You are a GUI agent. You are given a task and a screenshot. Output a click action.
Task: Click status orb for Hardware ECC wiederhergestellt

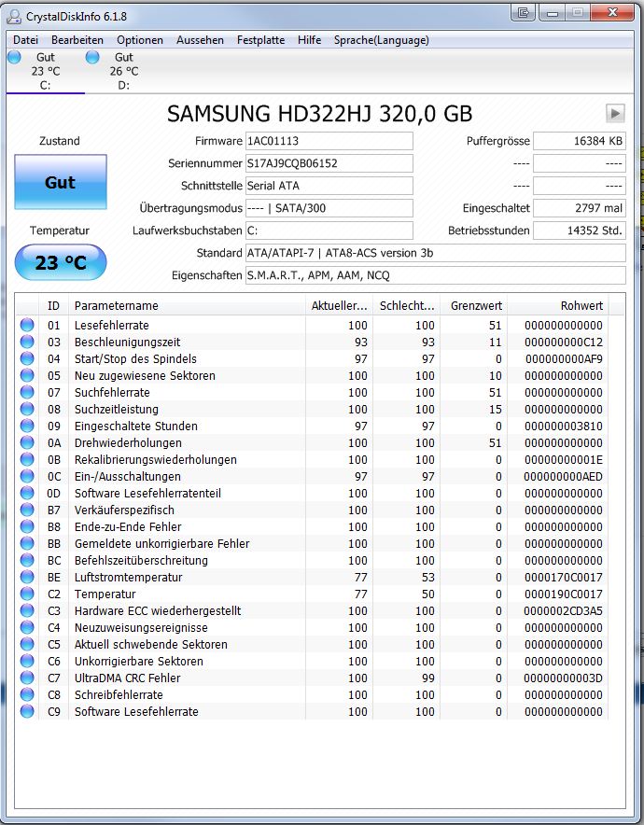(x=27, y=611)
